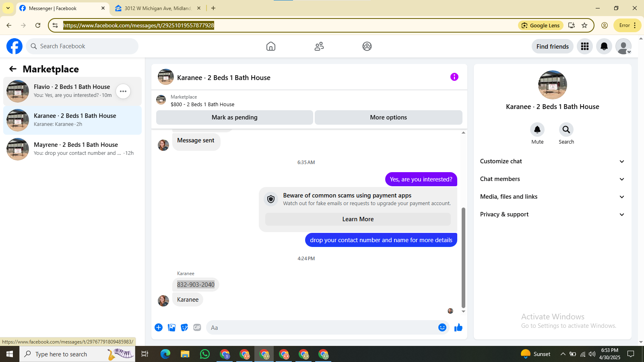The width and height of the screenshot is (644, 362).
Task: Open the $800 - 2 Beds 1 Bath House listing
Action: tap(202, 104)
